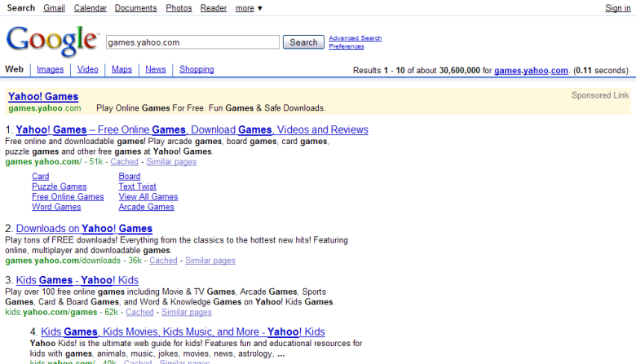Open the sponsored Yahoo! Games link
This screenshot has width=636, height=364.
click(43, 96)
